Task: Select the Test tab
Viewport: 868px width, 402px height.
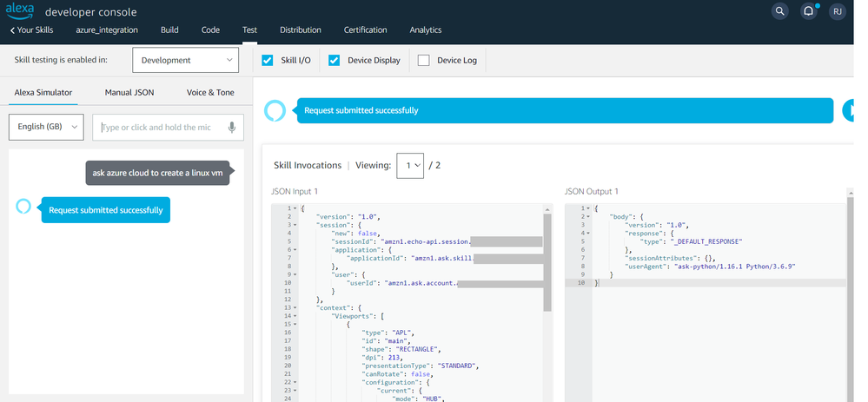Action: coord(249,30)
